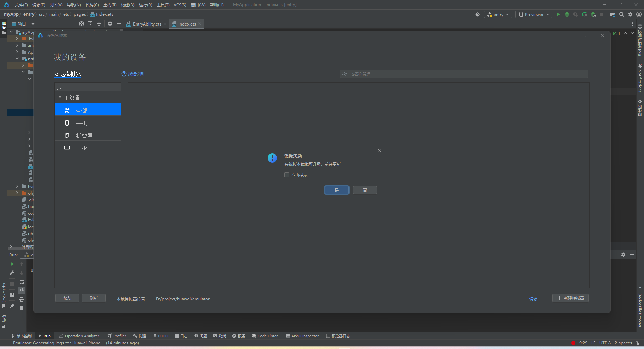Start debugging with the green bug icon

pos(567,14)
